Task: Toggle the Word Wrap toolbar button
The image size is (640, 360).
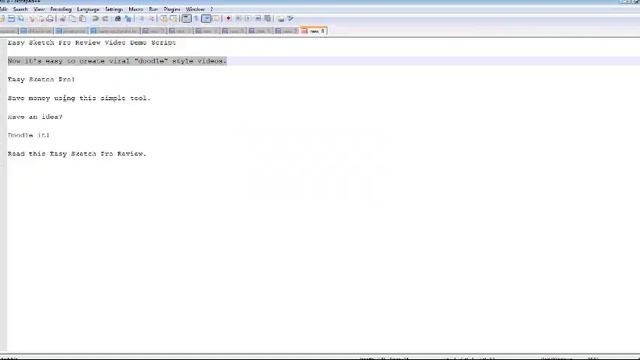Action: (186, 19)
